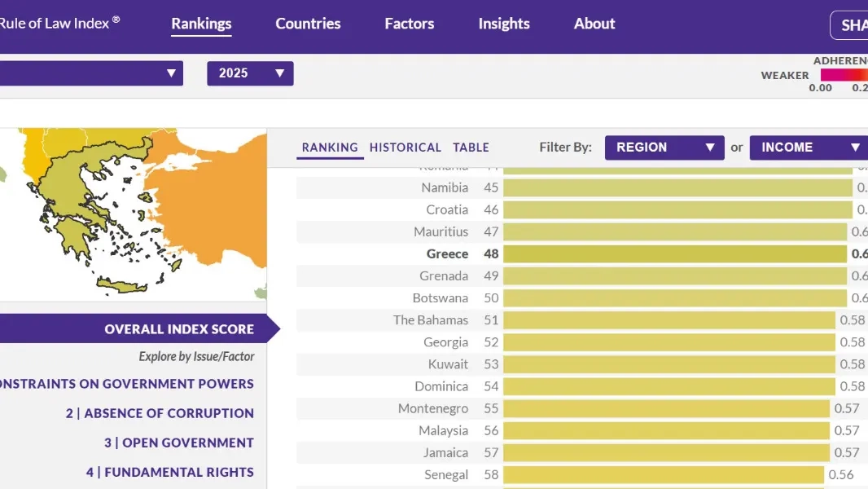
Task: Open the Factors menu item
Action: point(409,24)
